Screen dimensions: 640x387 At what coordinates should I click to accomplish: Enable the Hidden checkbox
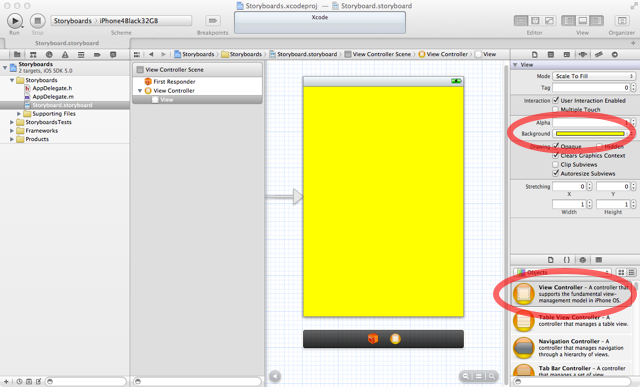(599, 146)
